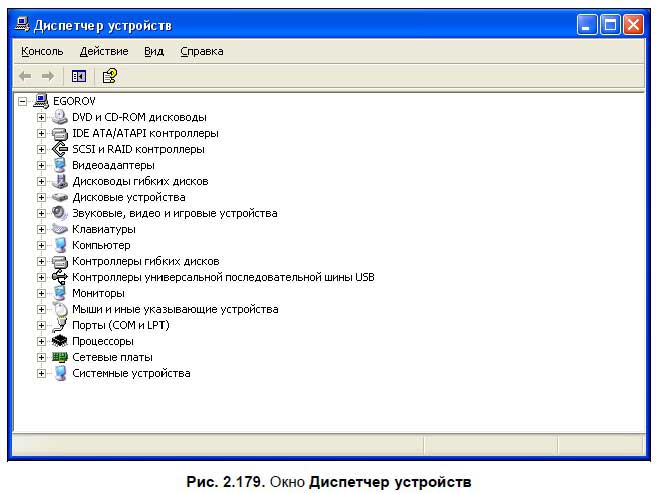Select the Мониторы tree item
The height and width of the screenshot is (493, 657).
tap(98, 293)
